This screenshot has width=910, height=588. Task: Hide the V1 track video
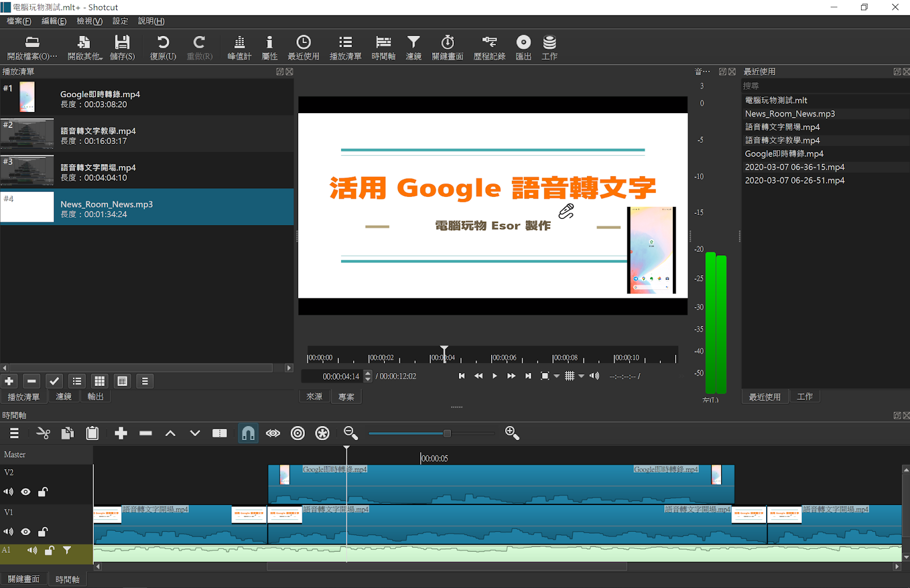click(26, 532)
